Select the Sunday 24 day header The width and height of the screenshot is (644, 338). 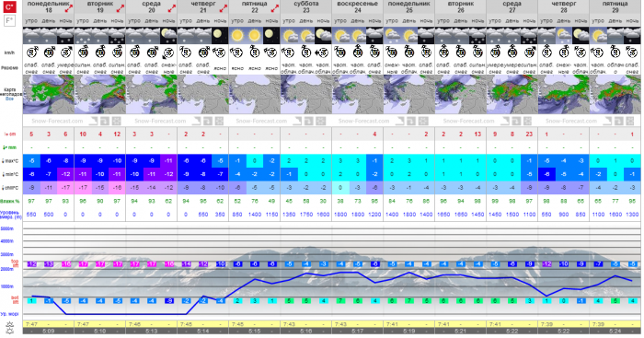(x=357, y=6)
